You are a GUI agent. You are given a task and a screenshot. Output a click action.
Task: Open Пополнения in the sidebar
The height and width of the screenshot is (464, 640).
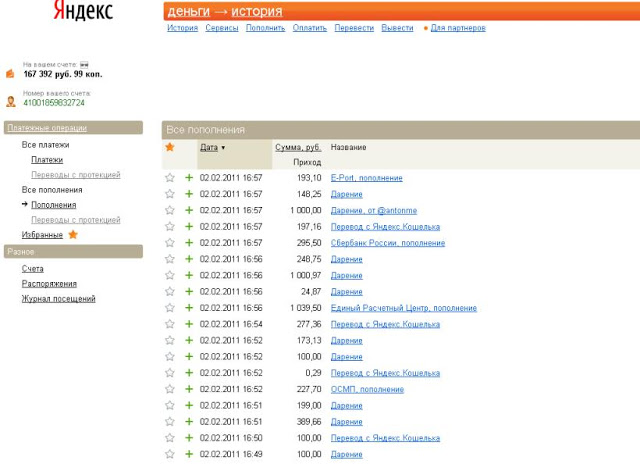tap(53, 205)
